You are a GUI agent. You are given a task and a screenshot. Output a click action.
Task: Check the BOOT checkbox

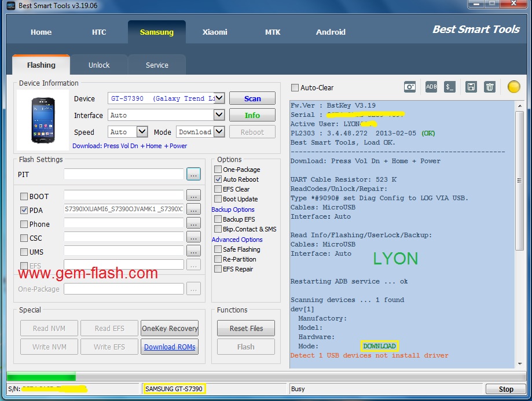point(24,196)
